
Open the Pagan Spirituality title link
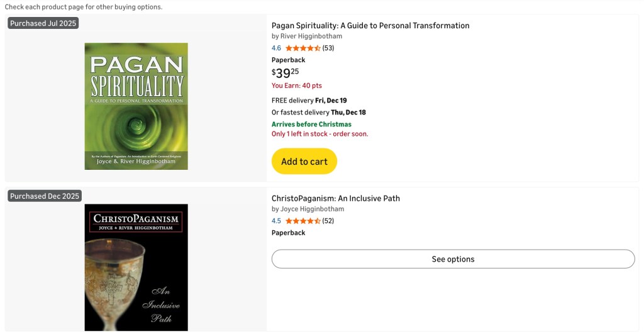click(x=370, y=26)
